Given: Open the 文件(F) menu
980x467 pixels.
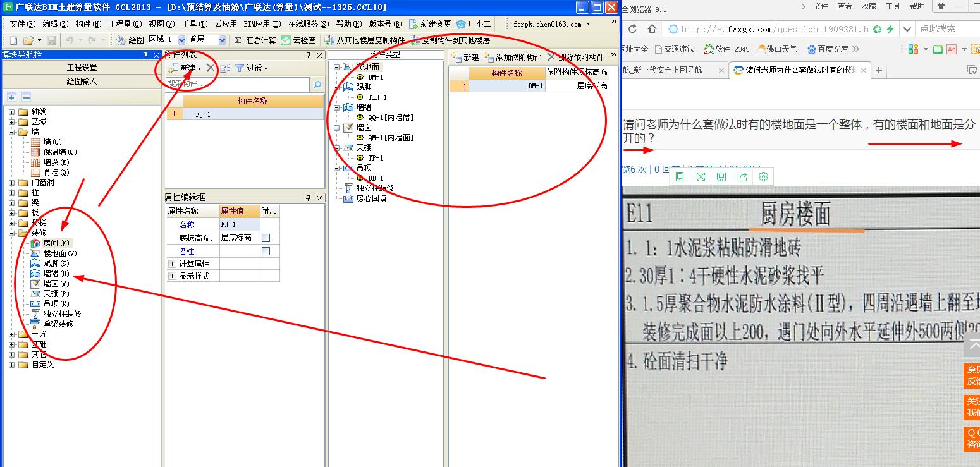Looking at the screenshot, I should tap(22, 24).
